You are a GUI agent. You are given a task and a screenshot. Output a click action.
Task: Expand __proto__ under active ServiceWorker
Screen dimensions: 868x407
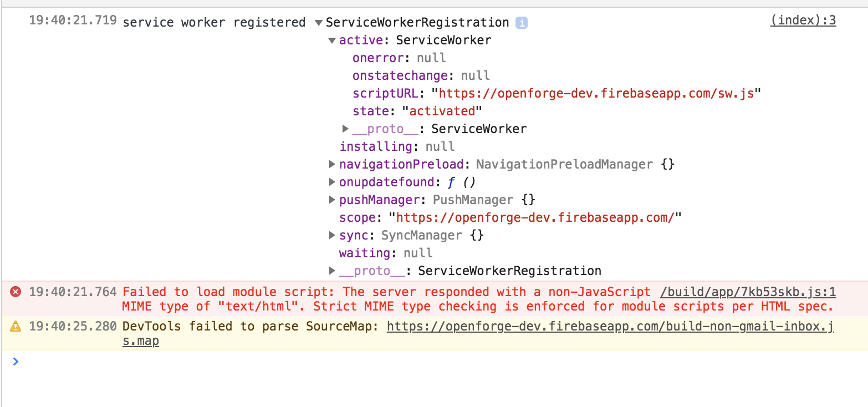pos(345,129)
